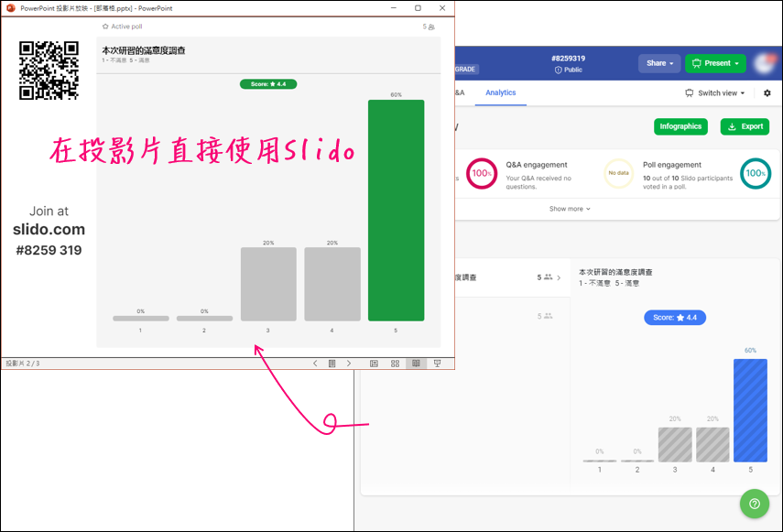Open Share dropdown in Slido header
Screen dimensions: 783x532
[659, 63]
